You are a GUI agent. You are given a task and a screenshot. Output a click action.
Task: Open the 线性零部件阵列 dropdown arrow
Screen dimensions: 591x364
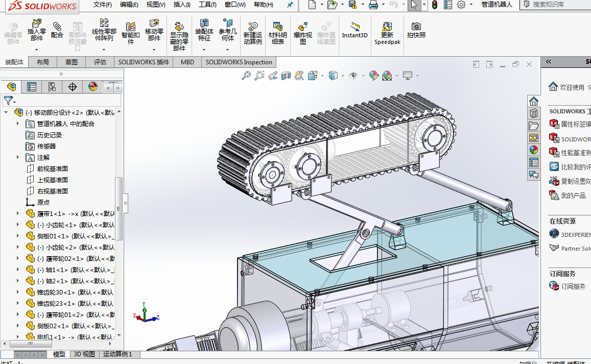[104, 50]
